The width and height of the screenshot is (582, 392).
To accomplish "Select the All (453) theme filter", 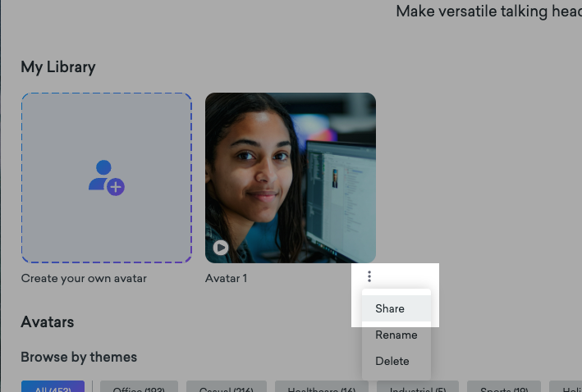I will coord(53,387).
